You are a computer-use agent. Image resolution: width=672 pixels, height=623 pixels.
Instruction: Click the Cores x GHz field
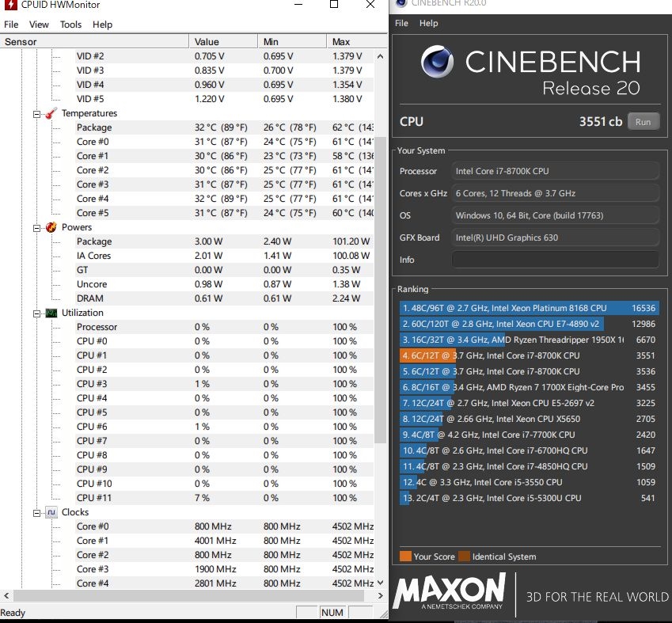point(555,193)
